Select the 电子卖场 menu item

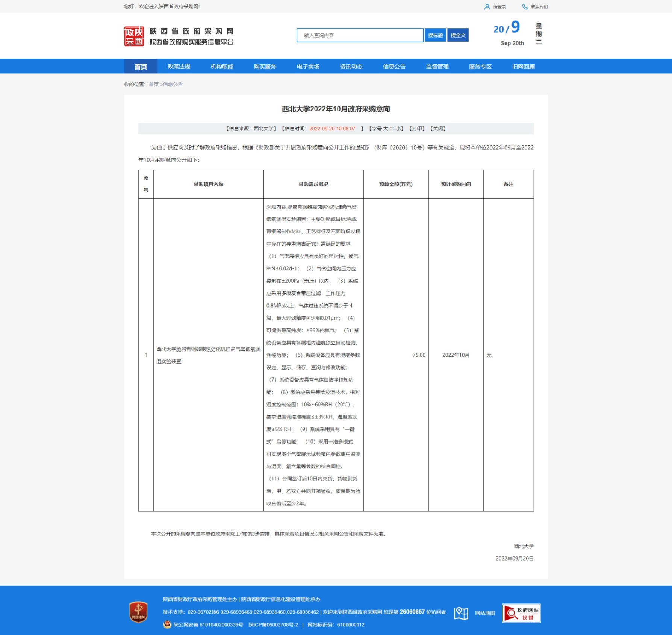308,67
